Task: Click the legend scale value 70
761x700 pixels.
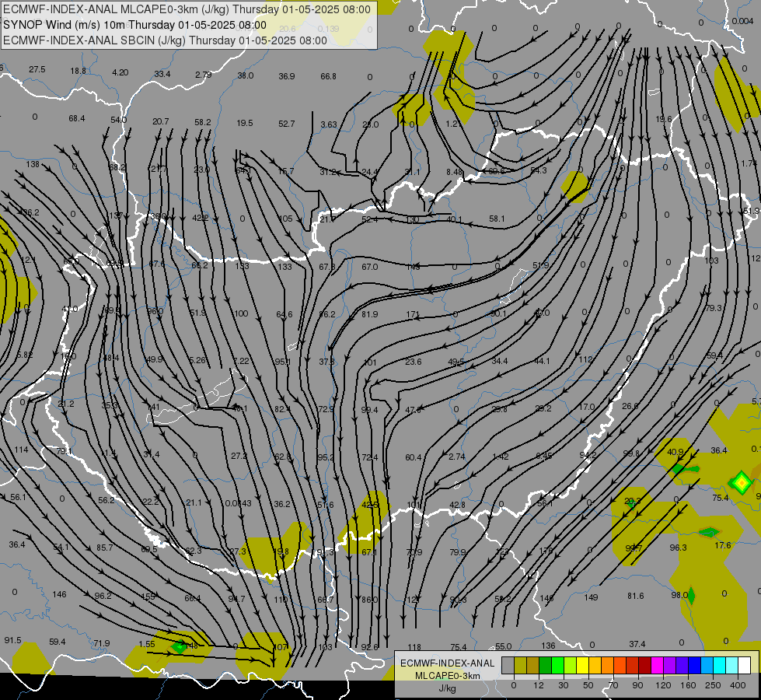Action: (x=613, y=685)
